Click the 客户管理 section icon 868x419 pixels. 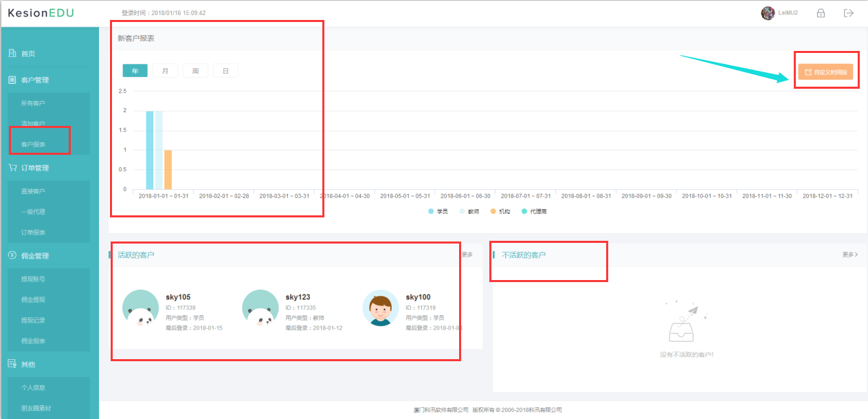click(x=12, y=80)
